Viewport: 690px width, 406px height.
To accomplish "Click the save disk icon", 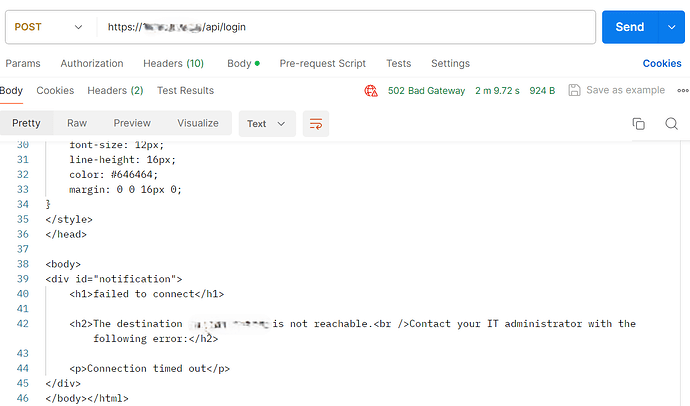I will (x=574, y=90).
